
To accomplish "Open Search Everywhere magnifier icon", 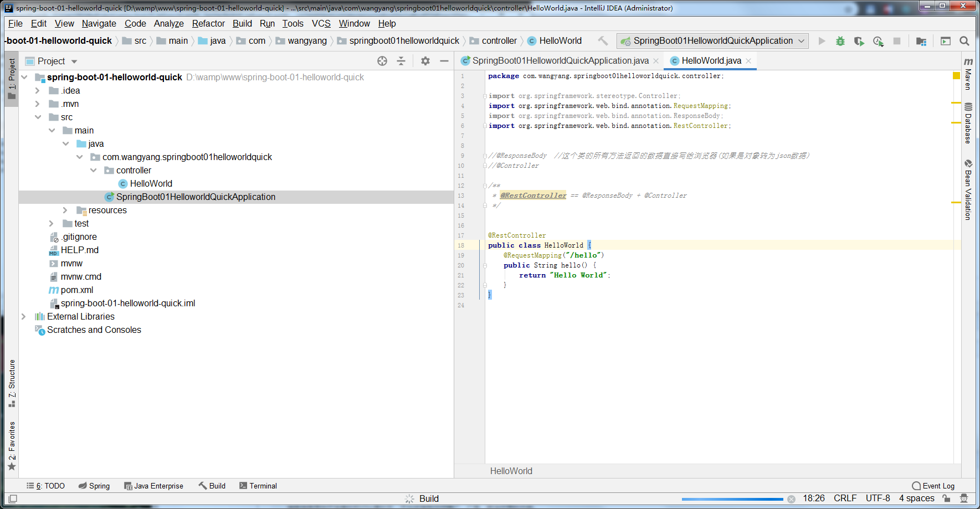I will [964, 41].
